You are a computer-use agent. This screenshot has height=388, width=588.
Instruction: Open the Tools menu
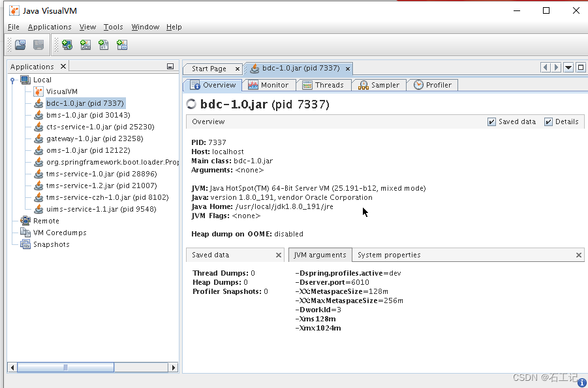114,27
